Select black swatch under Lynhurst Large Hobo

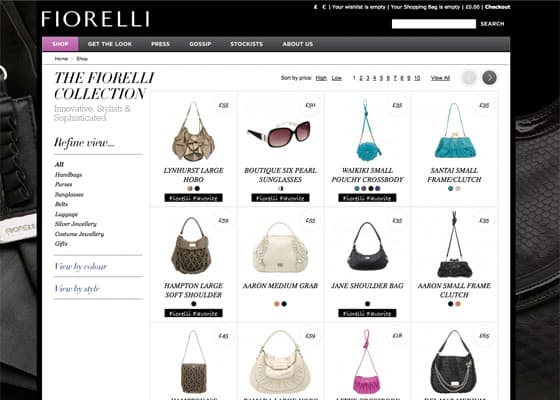click(x=197, y=189)
